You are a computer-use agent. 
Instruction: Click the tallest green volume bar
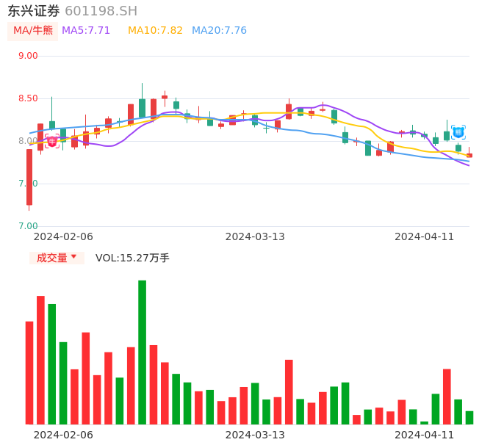coord(142,352)
